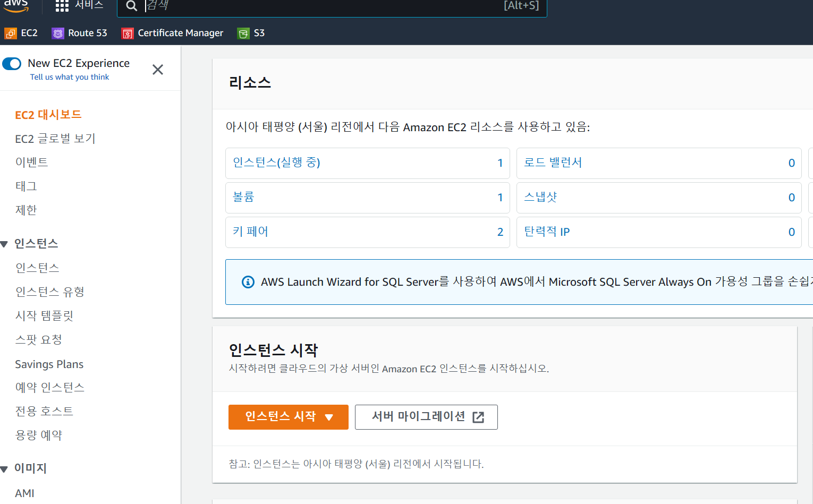Open the services grid menu icon
Screen dimensions: 813x504
[x=62, y=6]
